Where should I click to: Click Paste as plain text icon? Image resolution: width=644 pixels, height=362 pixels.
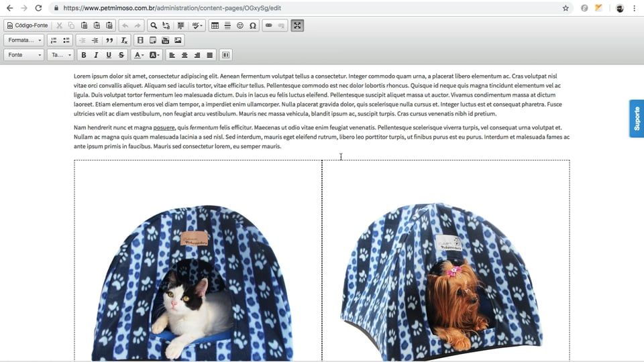coord(97,25)
